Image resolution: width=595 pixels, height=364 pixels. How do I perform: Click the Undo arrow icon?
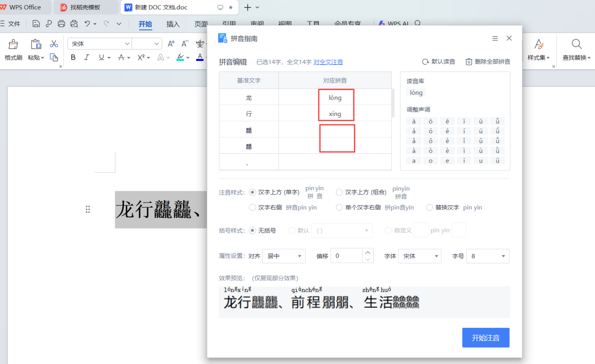[87, 24]
